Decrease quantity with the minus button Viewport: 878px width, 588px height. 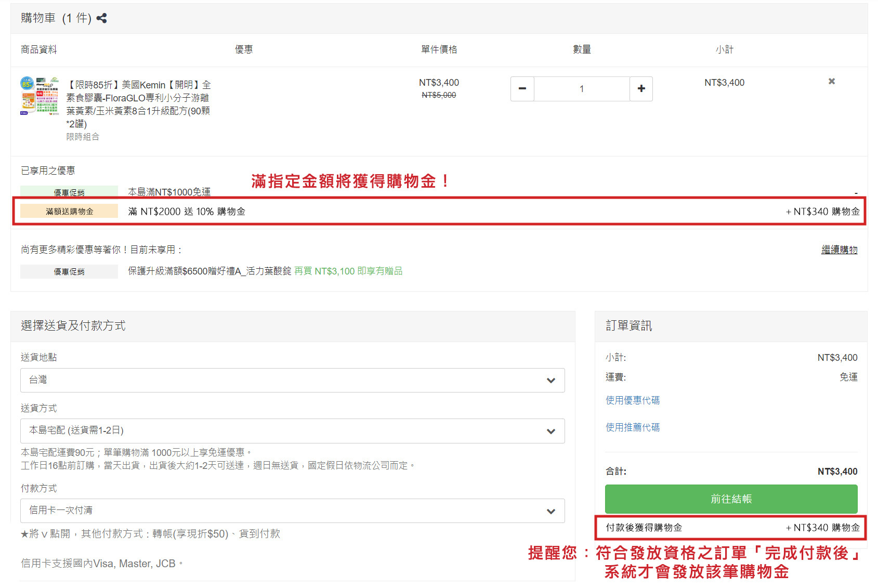point(522,89)
